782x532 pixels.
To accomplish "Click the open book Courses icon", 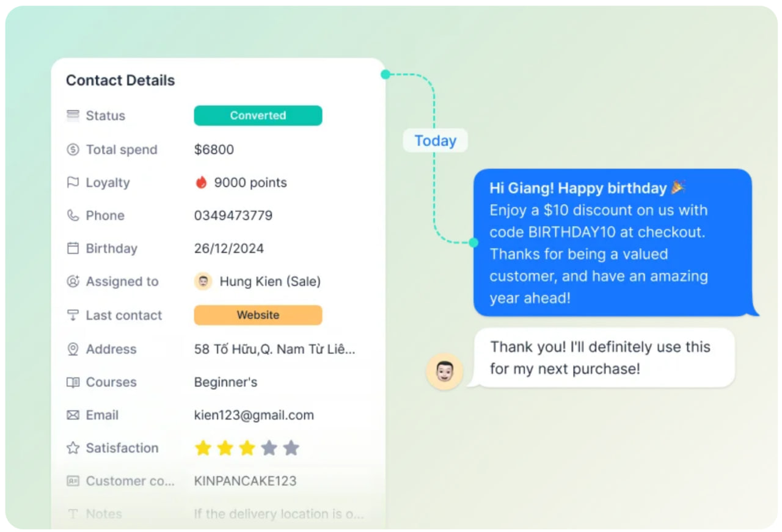I will coord(73,382).
